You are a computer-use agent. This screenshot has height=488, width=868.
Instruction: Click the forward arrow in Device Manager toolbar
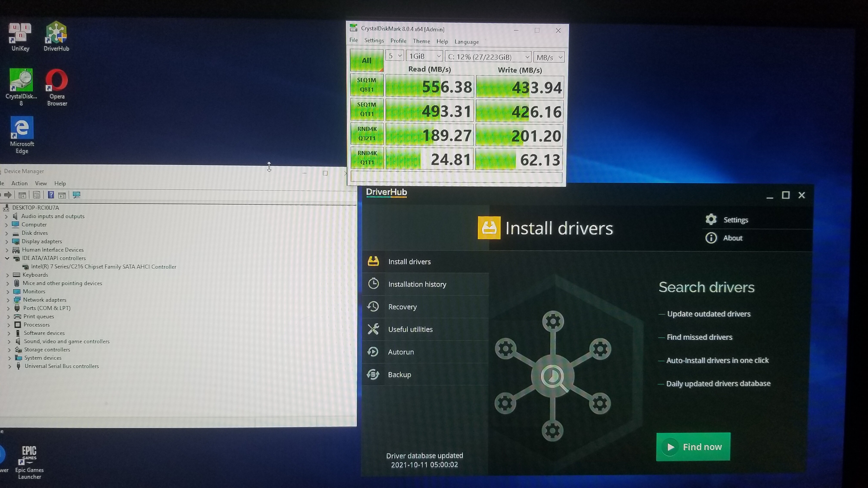pos(8,195)
